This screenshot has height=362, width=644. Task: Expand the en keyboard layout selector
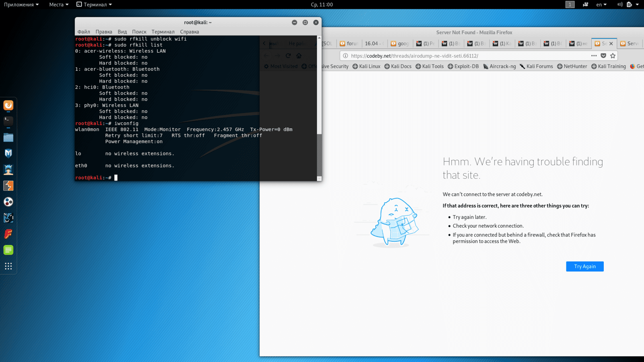[601, 4]
